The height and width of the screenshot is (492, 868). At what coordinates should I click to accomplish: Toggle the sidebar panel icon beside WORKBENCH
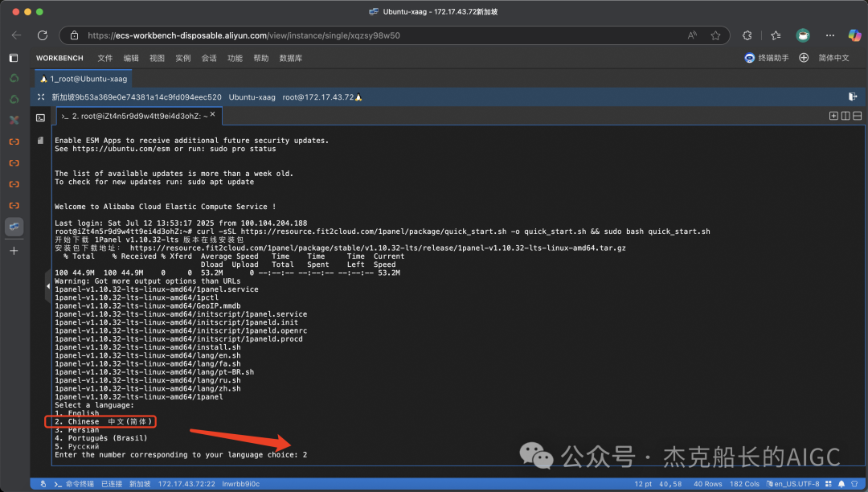coord(14,58)
